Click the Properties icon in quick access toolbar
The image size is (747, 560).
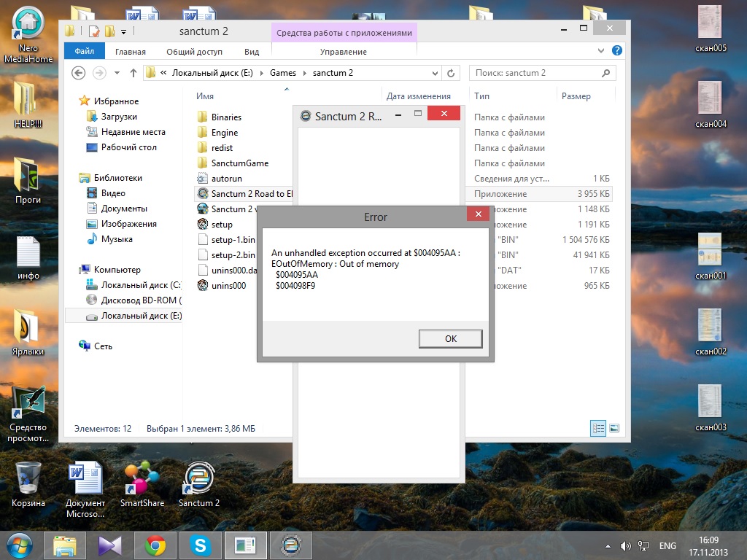tap(94, 31)
